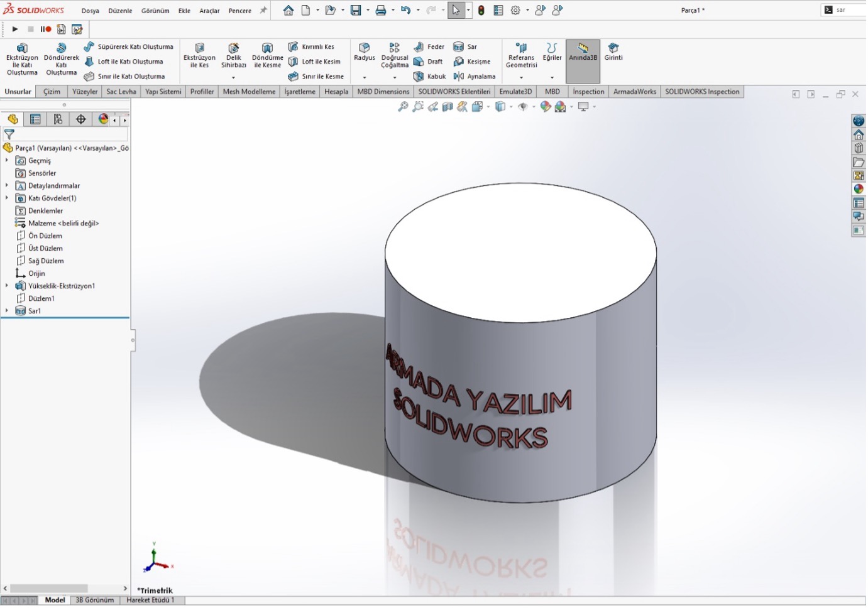Screen dimensions: 868x608
Task: Select Ön Düzlem in feature tree
Action: tap(45, 236)
